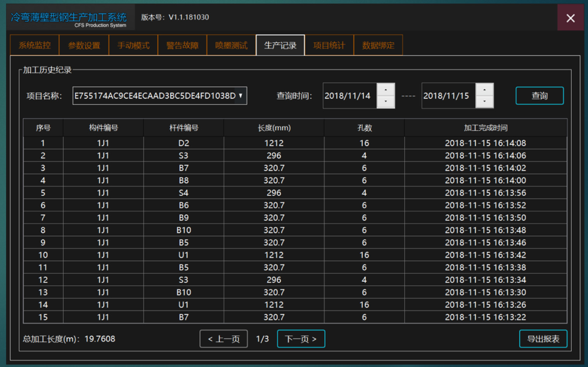Click the 查询 query button
This screenshot has height=367, width=588.
click(x=539, y=96)
